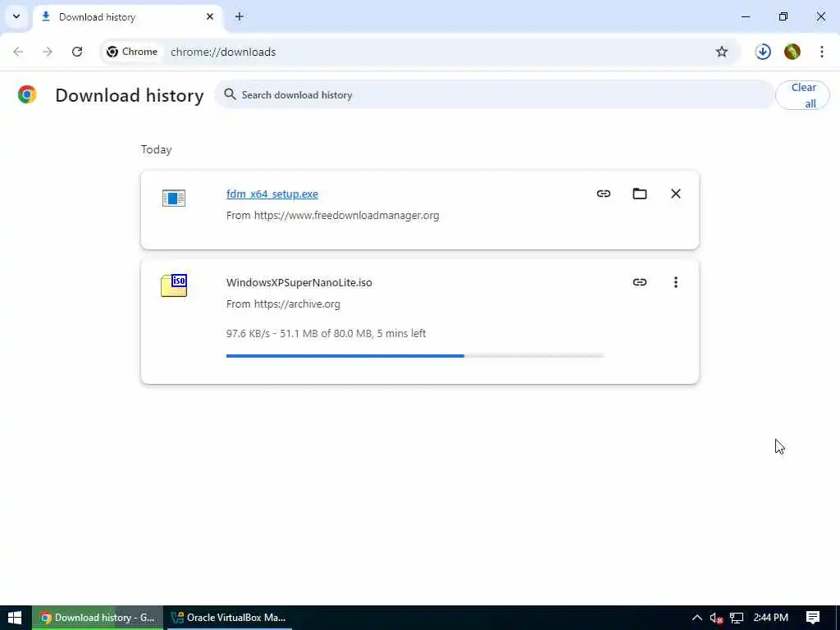The width and height of the screenshot is (840, 630).
Task: Click the source text From https://archive.org
Action: (x=283, y=304)
